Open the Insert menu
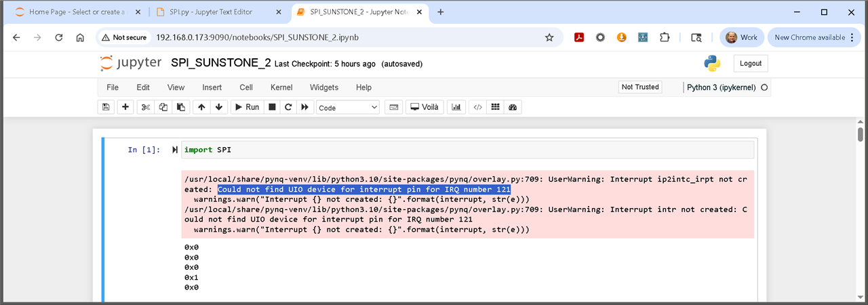The height and width of the screenshot is (305, 868). click(x=212, y=87)
